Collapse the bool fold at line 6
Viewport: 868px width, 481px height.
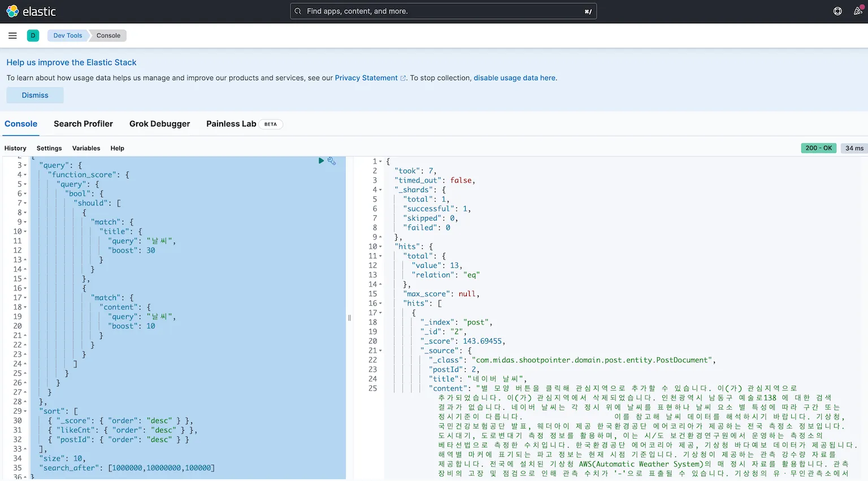(25, 194)
